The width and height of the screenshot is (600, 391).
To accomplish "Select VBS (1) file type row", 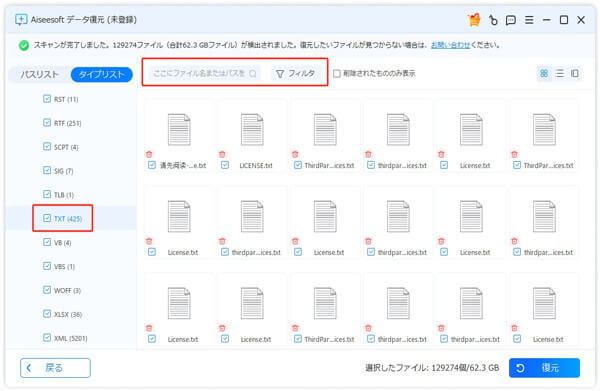I will point(71,266).
